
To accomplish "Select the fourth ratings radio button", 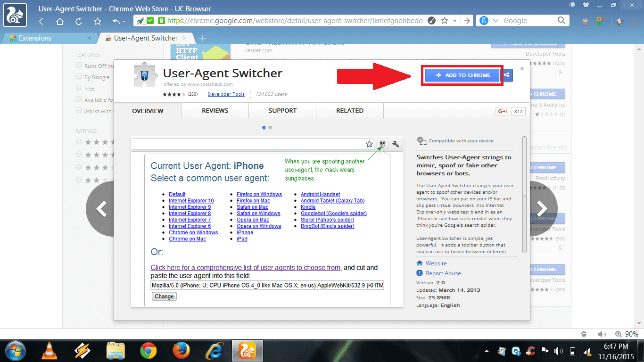I will 79,180.
